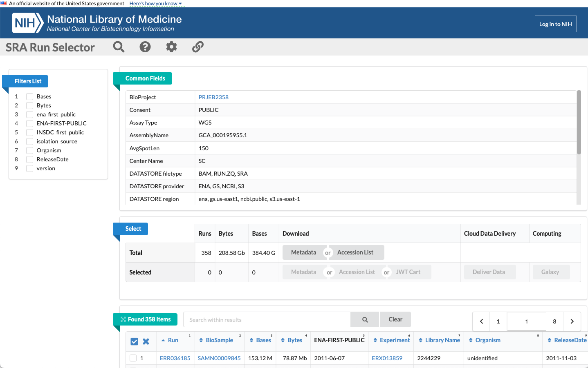Open the PRJEB2358 BioProject link
Image resolution: width=588 pixels, height=368 pixels.
(213, 97)
